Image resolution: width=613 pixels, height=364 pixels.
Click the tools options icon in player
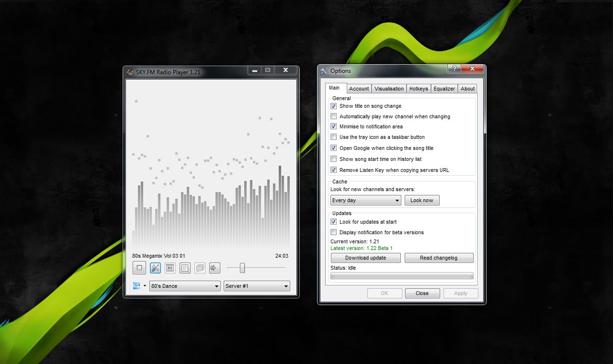coord(155,268)
